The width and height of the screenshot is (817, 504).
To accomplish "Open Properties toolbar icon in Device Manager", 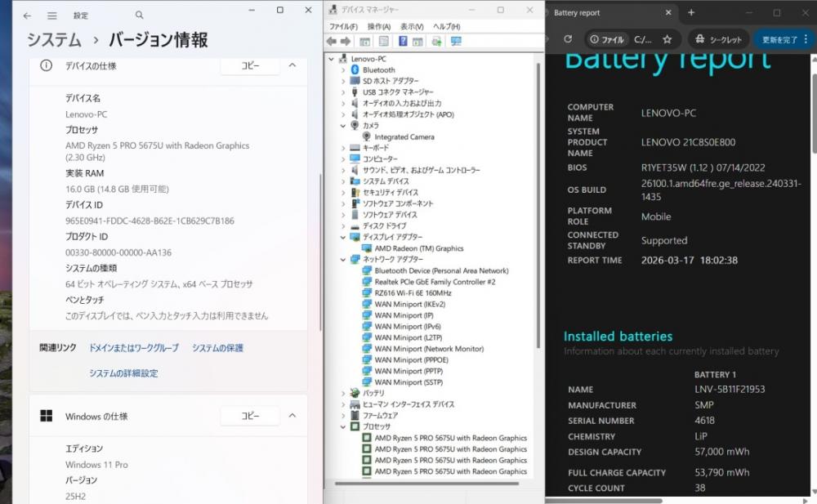I will click(383, 41).
